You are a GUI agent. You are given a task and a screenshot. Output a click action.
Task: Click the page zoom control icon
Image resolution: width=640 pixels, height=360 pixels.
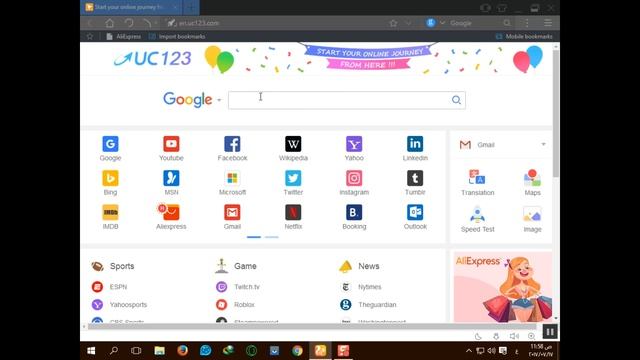(x=531, y=336)
